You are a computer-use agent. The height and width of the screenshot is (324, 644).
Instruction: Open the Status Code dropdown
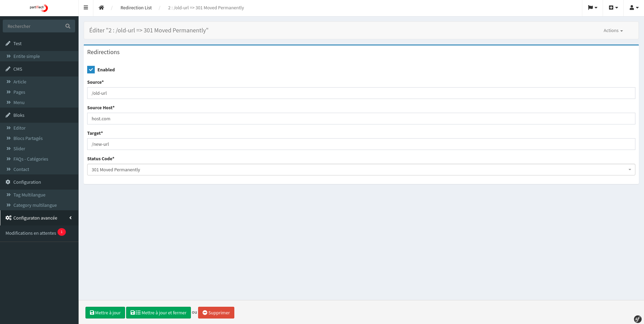(x=630, y=169)
